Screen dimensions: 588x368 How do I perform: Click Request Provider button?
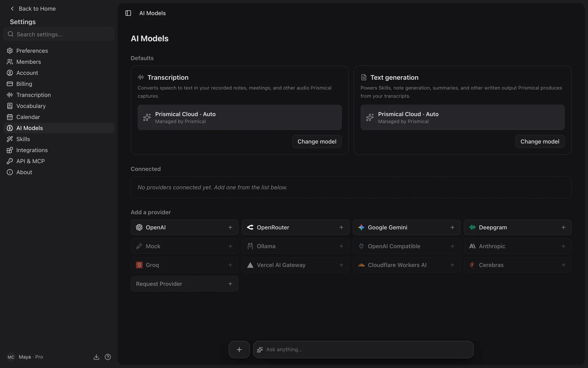pos(184,284)
